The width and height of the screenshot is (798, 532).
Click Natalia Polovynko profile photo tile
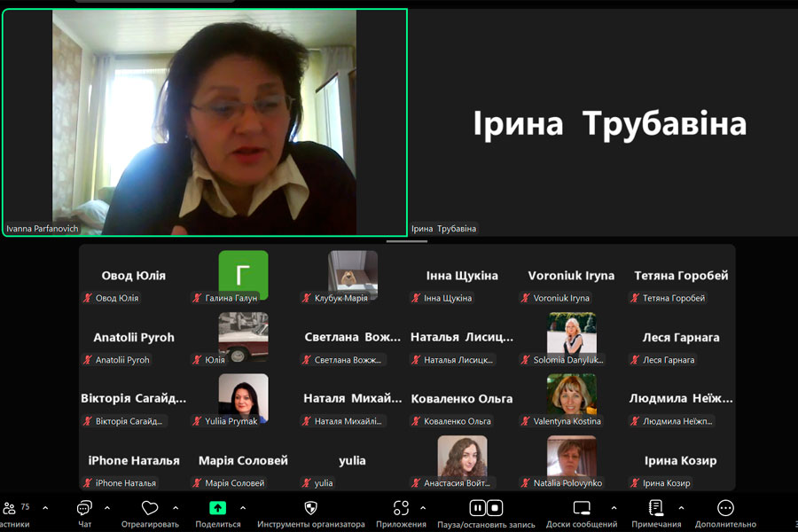[x=572, y=459]
